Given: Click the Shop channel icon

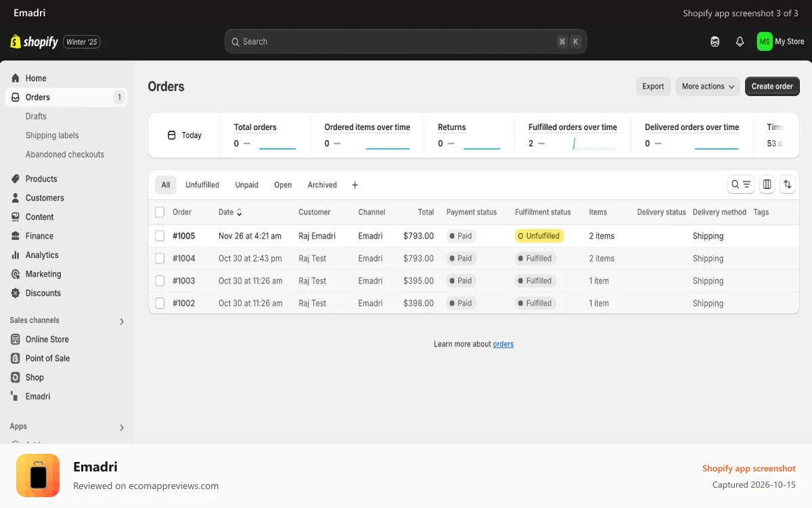Looking at the screenshot, I should coord(16,377).
